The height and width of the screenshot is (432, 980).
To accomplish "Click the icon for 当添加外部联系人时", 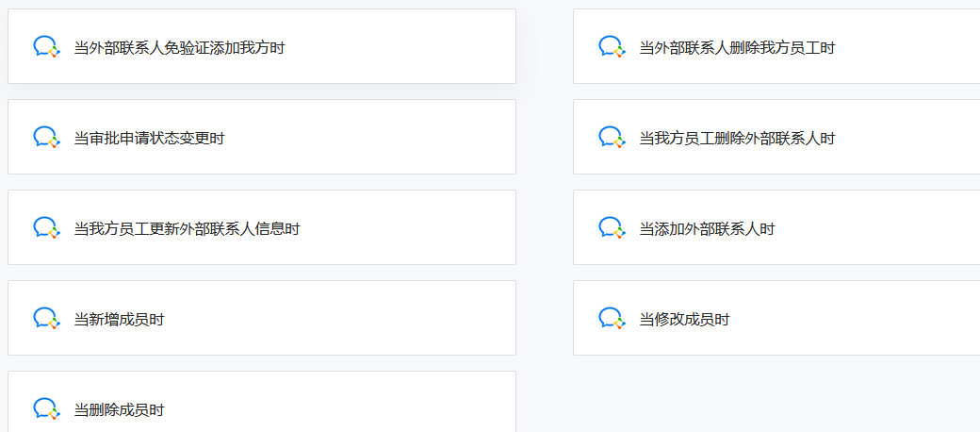I will pos(612,228).
